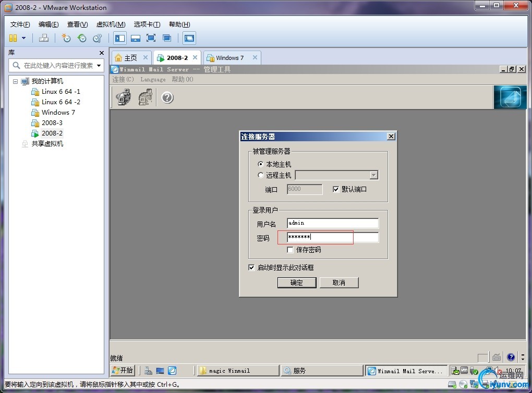Close the 库 library panel
Viewport: 532px width, 393px height.
(x=102, y=53)
